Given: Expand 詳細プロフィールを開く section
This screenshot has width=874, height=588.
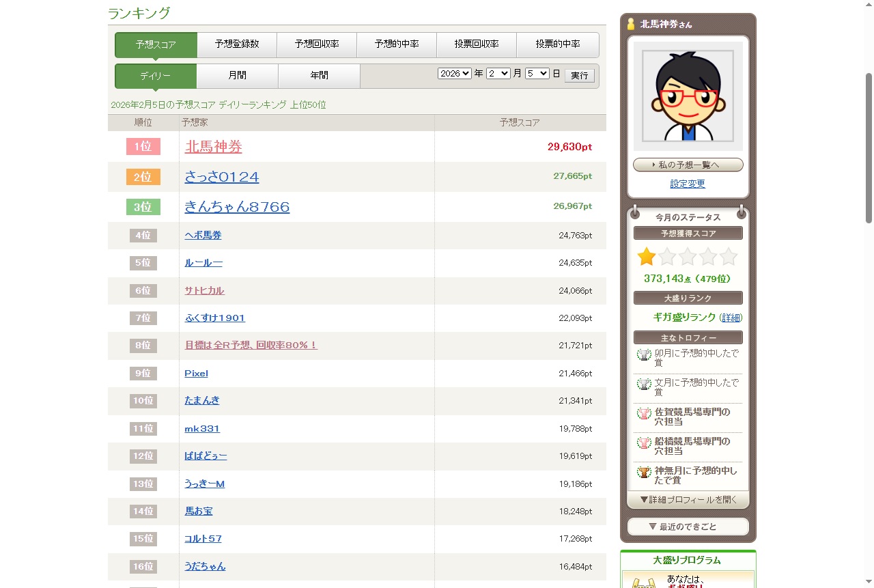Looking at the screenshot, I should click(688, 500).
